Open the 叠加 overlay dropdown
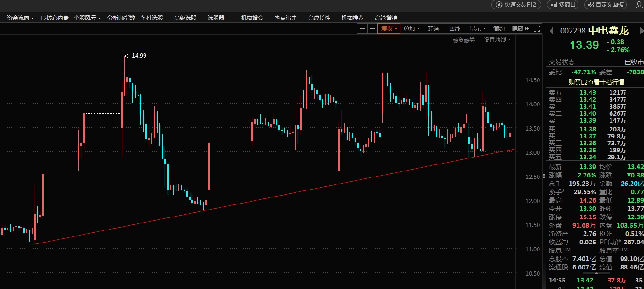Screen dimensions: 644x289 (x=411, y=29)
